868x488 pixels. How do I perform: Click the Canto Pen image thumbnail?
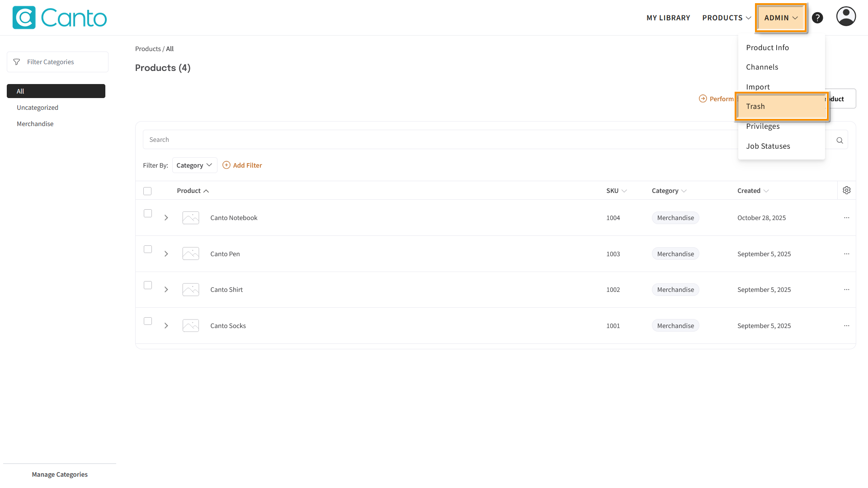[x=191, y=253]
